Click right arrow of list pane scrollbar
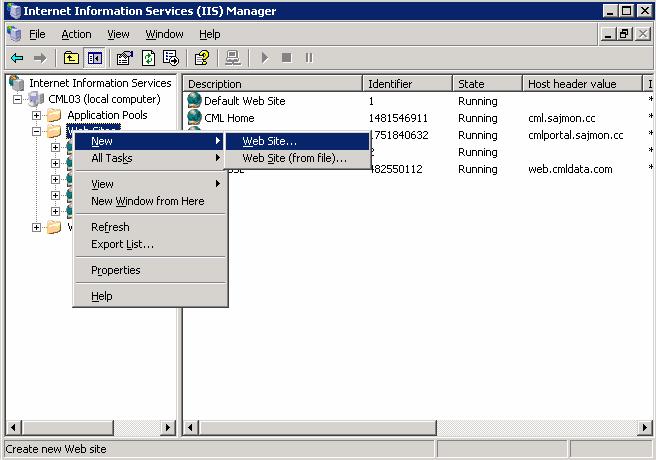Image resolution: width=656 pixels, height=460 pixels. point(644,427)
